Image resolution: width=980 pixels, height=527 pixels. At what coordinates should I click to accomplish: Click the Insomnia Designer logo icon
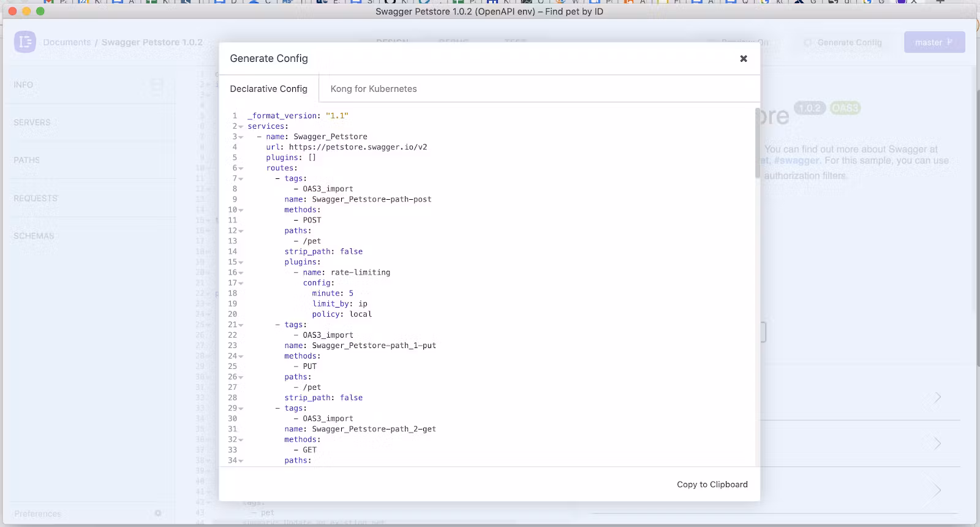(x=25, y=42)
